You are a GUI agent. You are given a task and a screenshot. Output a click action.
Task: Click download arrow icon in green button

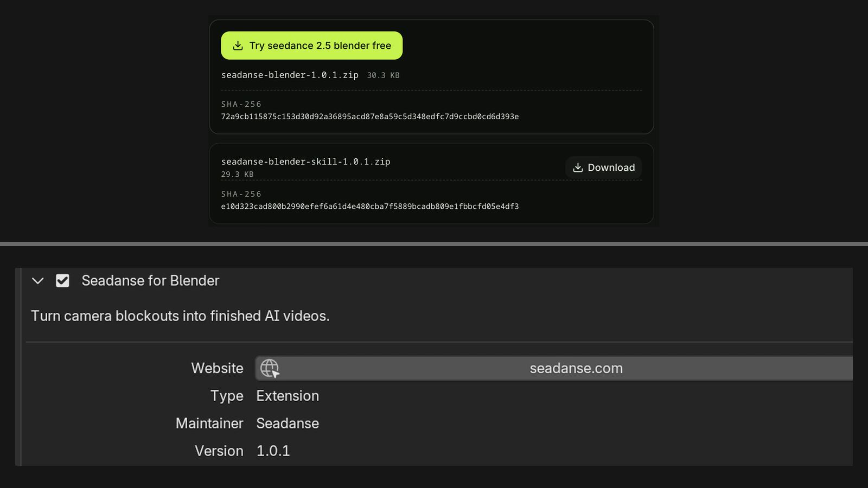pyautogui.click(x=238, y=46)
